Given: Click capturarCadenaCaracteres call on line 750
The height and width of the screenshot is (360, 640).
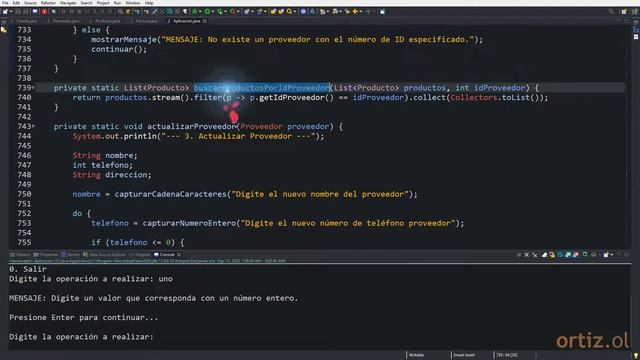Looking at the screenshot, I should tap(171, 194).
